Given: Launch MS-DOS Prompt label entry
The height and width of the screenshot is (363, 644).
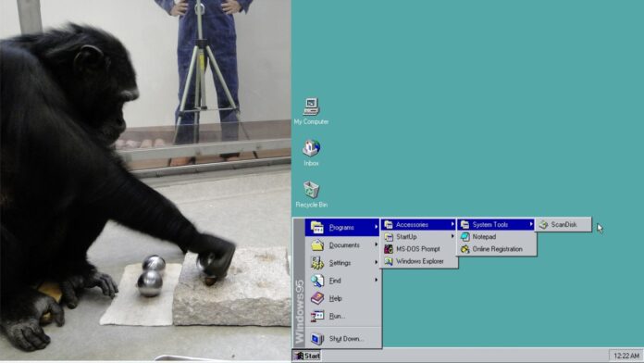Looking at the screenshot, I should click(417, 249).
